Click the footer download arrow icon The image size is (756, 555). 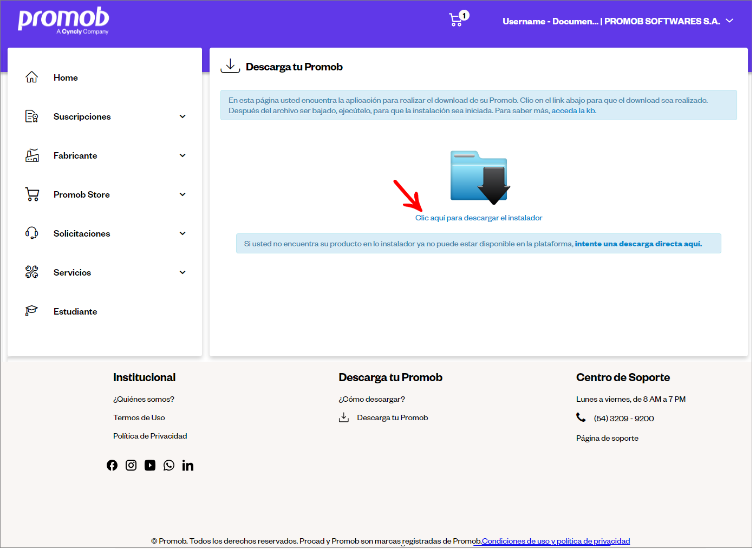point(344,417)
